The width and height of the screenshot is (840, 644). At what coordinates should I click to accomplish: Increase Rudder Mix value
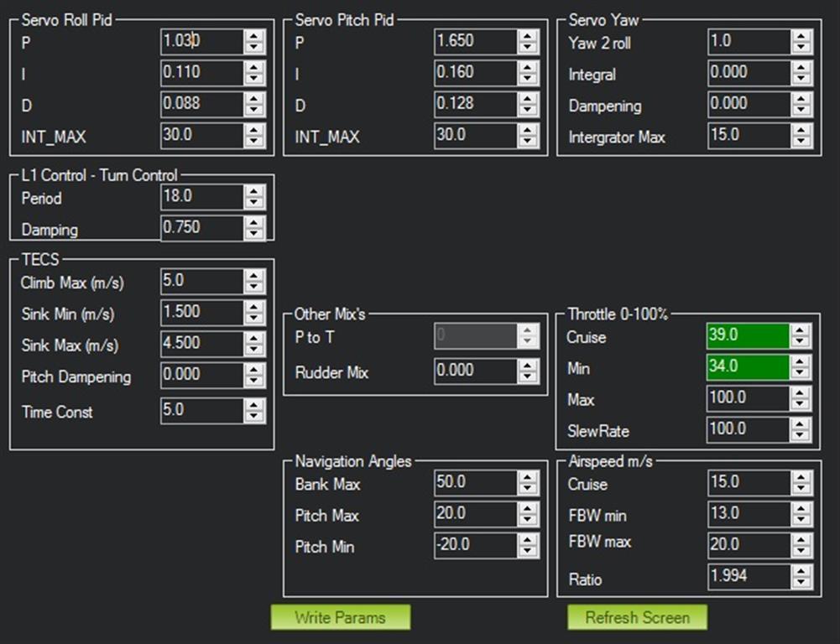tap(528, 365)
